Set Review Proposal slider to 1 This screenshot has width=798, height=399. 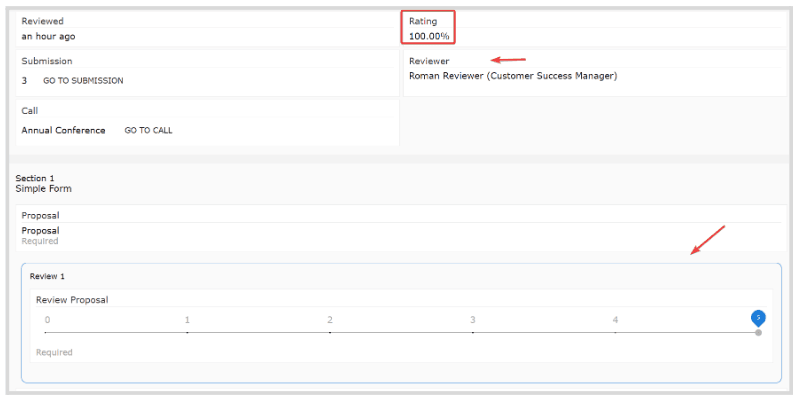tap(188, 332)
